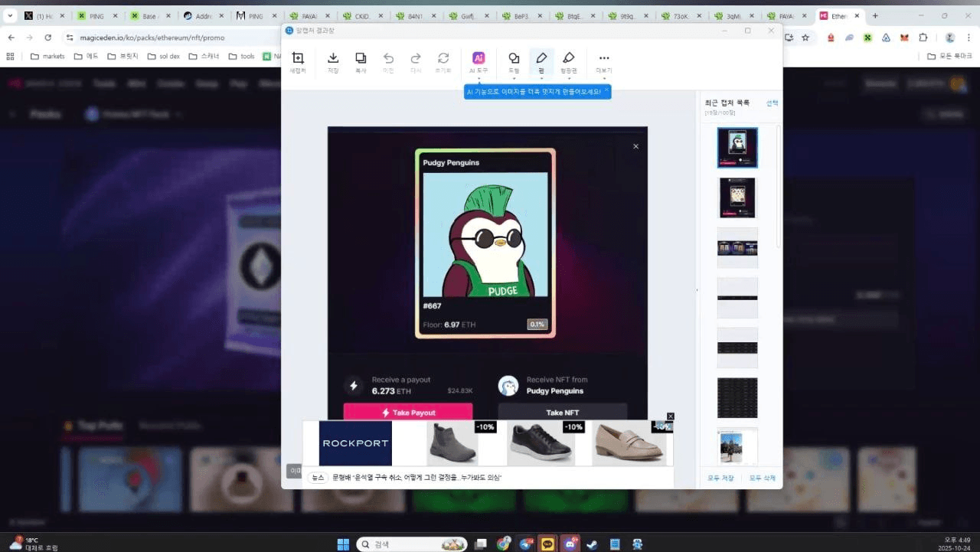Close the Rockport advertisement banner

tap(671, 416)
